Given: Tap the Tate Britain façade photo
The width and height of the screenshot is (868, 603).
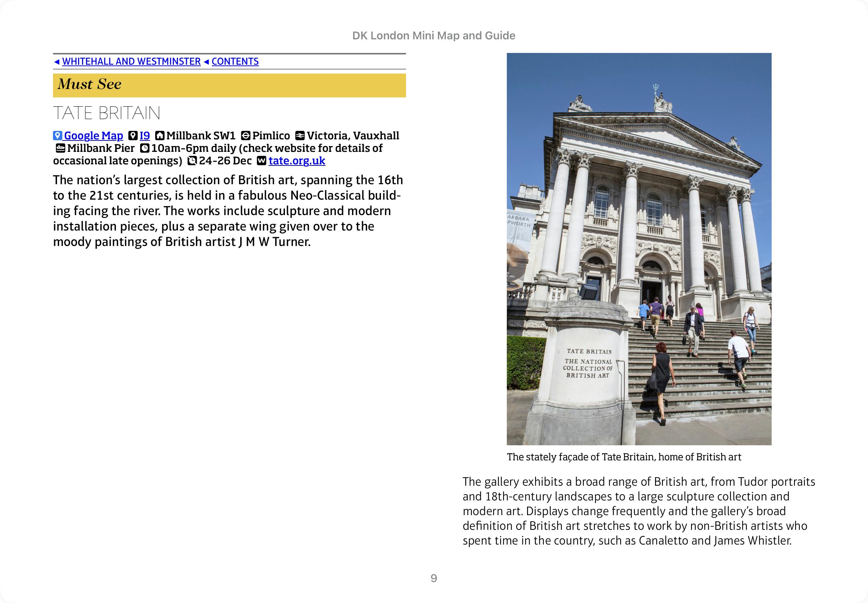Looking at the screenshot, I should 638,249.
